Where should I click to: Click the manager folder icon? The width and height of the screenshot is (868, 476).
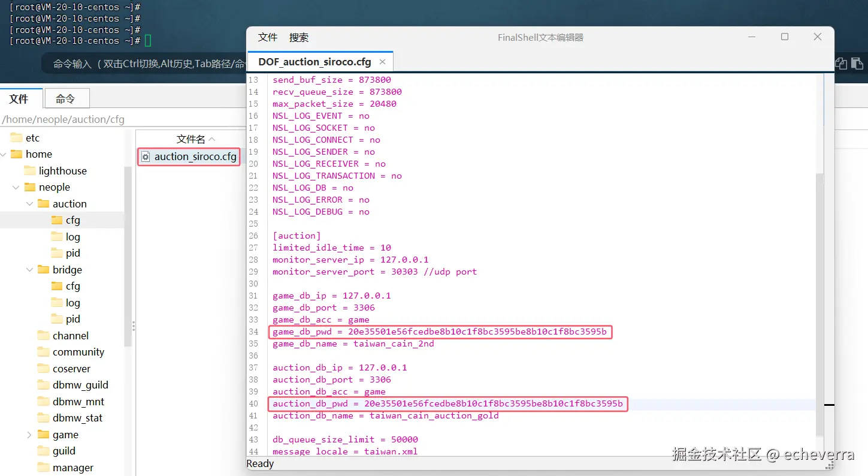[43, 468]
